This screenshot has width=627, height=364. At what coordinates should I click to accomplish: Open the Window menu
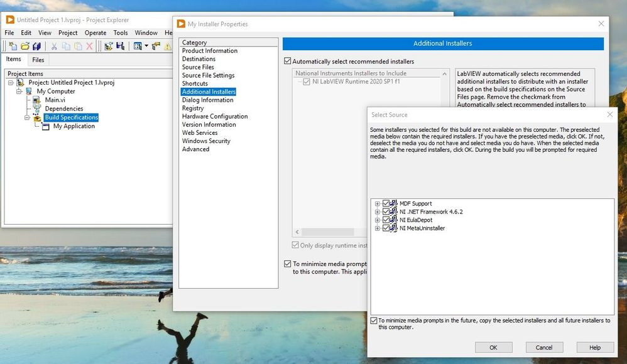coord(146,33)
